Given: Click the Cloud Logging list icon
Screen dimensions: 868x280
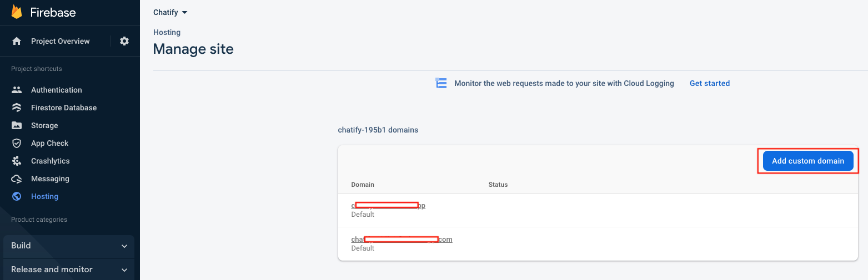Looking at the screenshot, I should 441,83.
